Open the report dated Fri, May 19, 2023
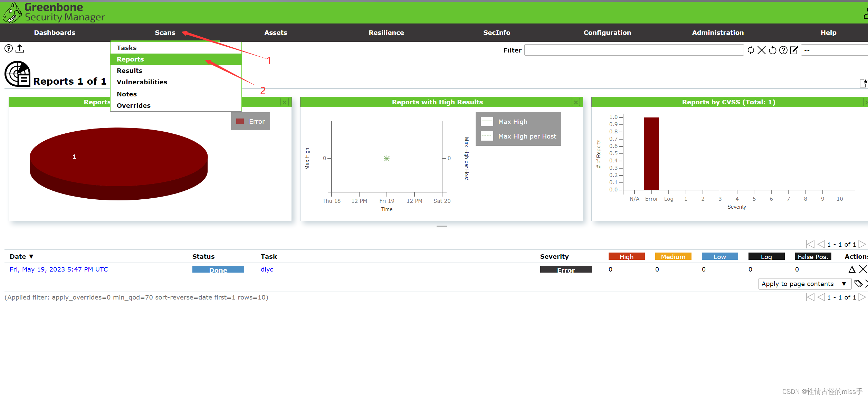The width and height of the screenshot is (868, 398). click(59, 269)
